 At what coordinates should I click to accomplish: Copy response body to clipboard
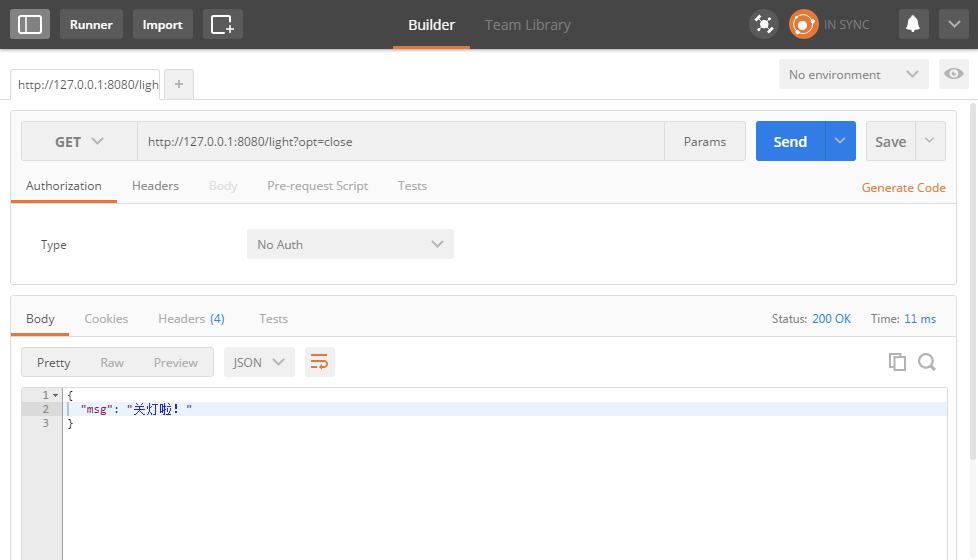tap(897, 362)
